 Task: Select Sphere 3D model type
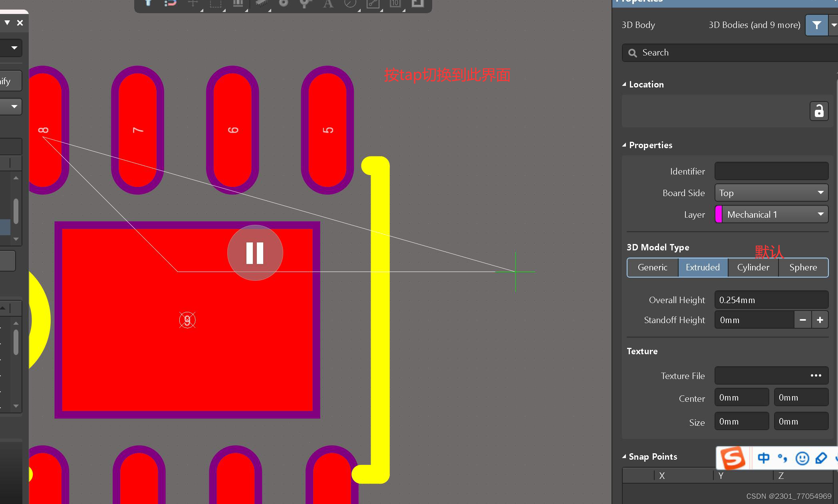(x=803, y=267)
